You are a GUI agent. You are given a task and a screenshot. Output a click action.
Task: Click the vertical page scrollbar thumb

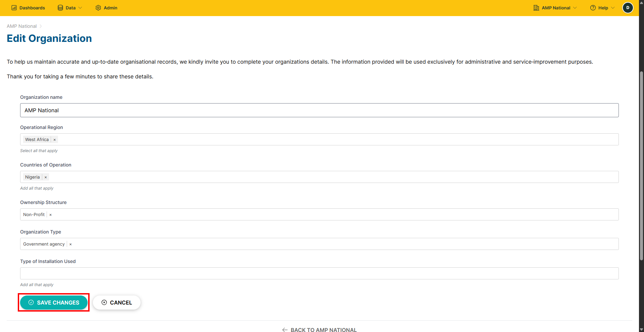641,165
